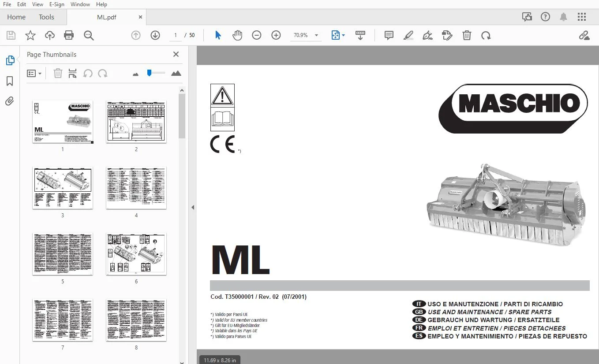Enlarge thumbnail size large mountain icon
The height and width of the screenshot is (364, 599).
[176, 74]
